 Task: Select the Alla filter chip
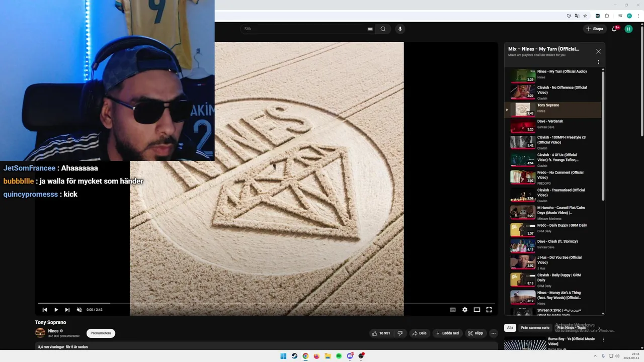[510, 328]
